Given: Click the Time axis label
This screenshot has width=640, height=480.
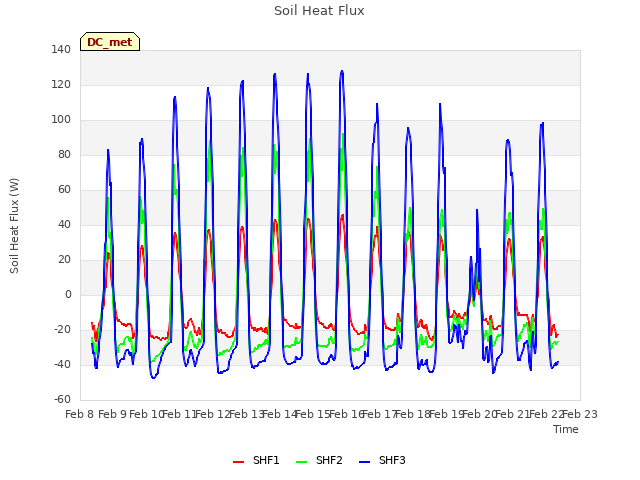Looking at the screenshot, I should (x=566, y=429).
